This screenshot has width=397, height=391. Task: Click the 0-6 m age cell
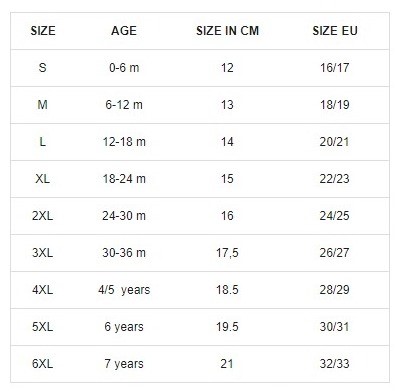[x=124, y=68]
